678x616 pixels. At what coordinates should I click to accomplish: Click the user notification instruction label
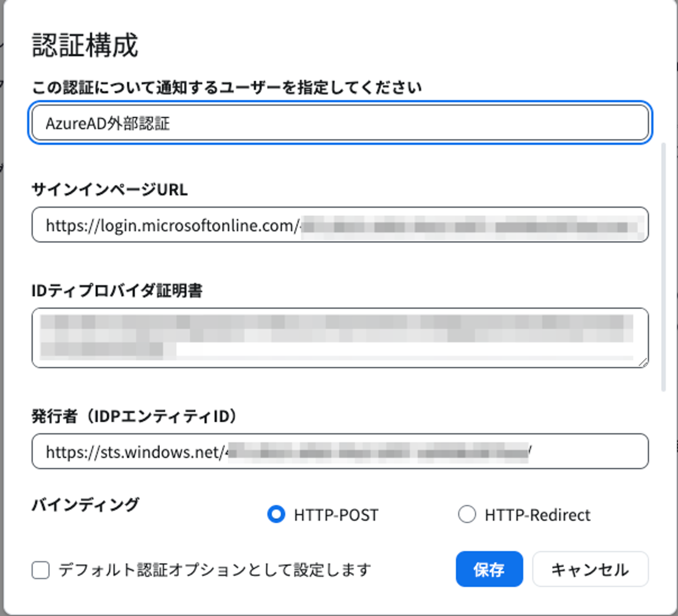click(226, 86)
